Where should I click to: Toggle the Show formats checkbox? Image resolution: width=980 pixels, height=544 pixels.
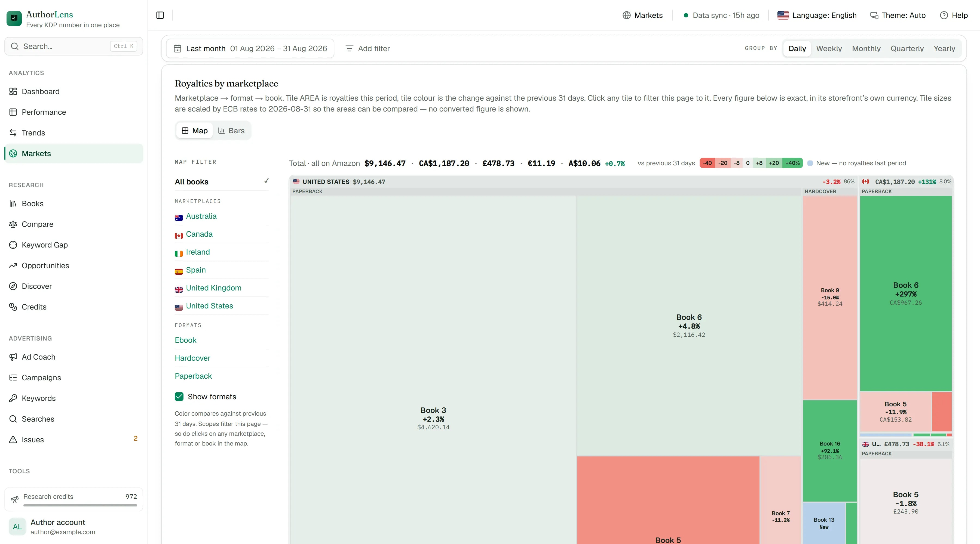tap(179, 397)
